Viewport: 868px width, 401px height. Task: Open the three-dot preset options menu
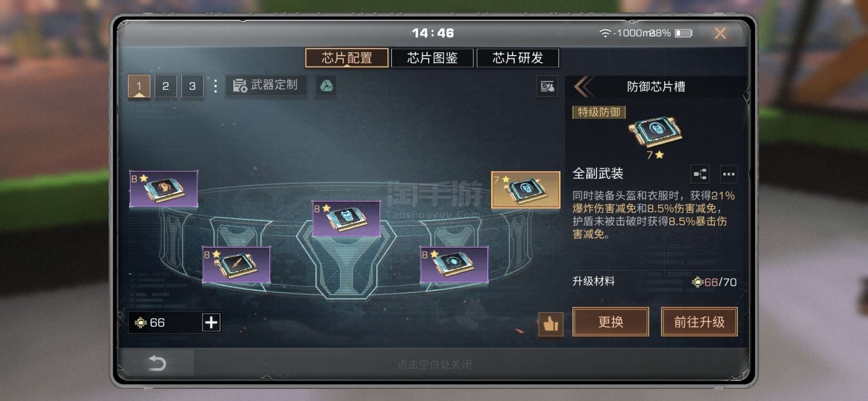[216, 86]
